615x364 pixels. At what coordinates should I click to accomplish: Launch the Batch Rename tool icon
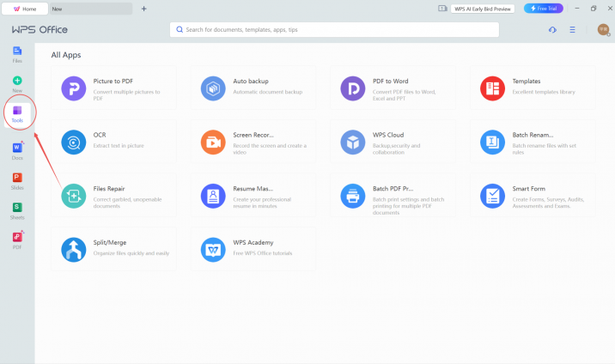tap(492, 142)
